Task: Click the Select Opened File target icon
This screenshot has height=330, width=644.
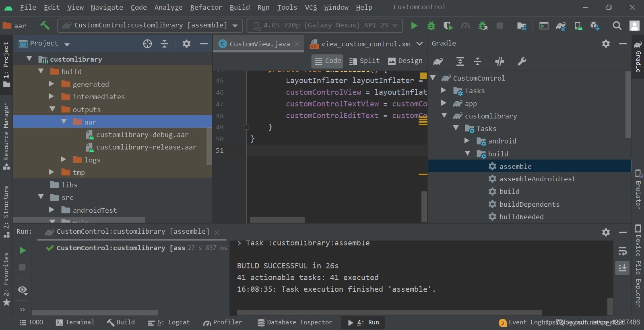Action: point(147,44)
